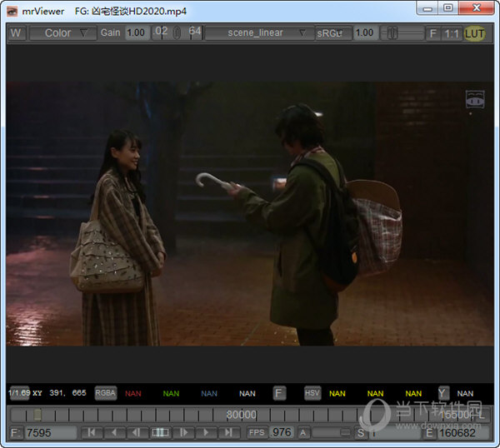Click the 80000 mark on the timeline
Image resolution: width=500 pixels, height=448 pixels.
pos(241,415)
